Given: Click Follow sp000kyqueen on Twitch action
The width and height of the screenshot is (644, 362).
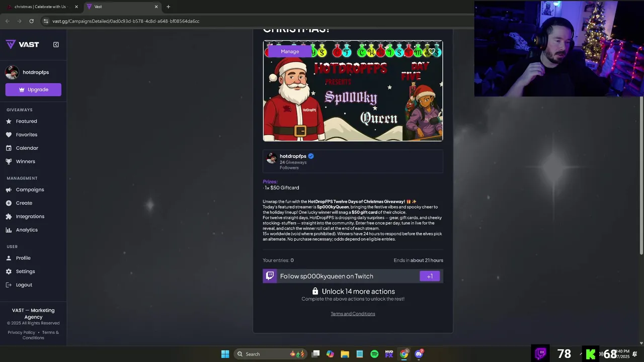Looking at the screenshot, I should click(x=353, y=276).
